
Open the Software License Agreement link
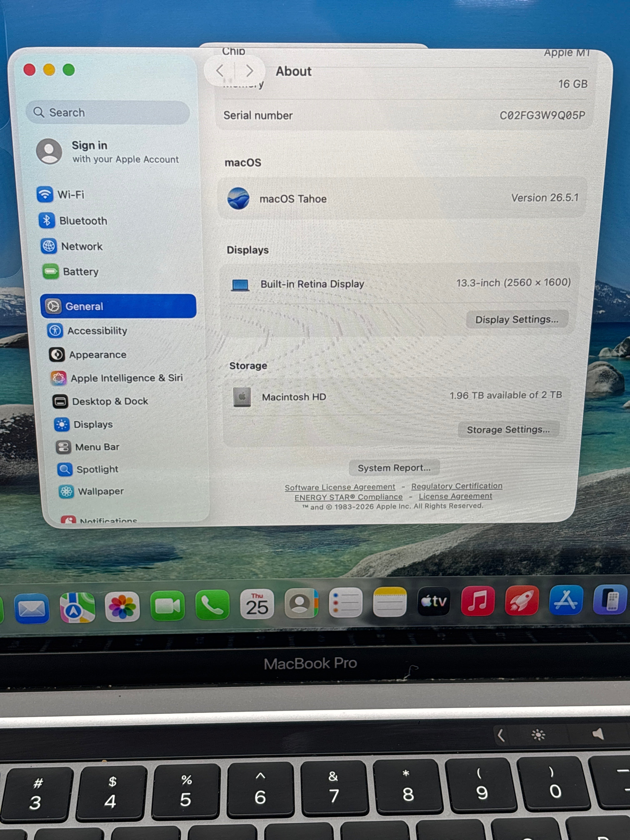point(340,487)
